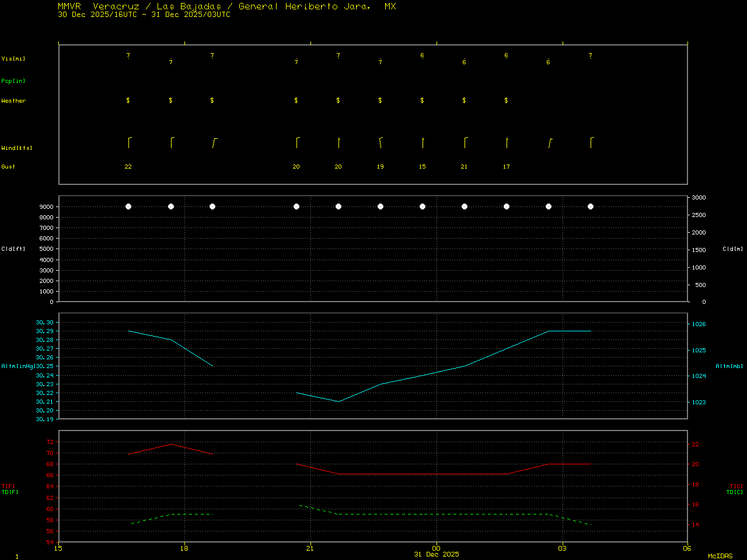Click the 31 Dec 2025 date label
The image size is (747, 560).
point(437,554)
